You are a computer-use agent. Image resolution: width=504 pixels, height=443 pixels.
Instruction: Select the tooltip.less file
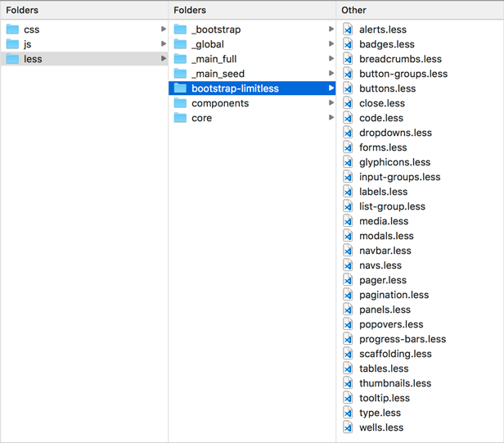(385, 398)
